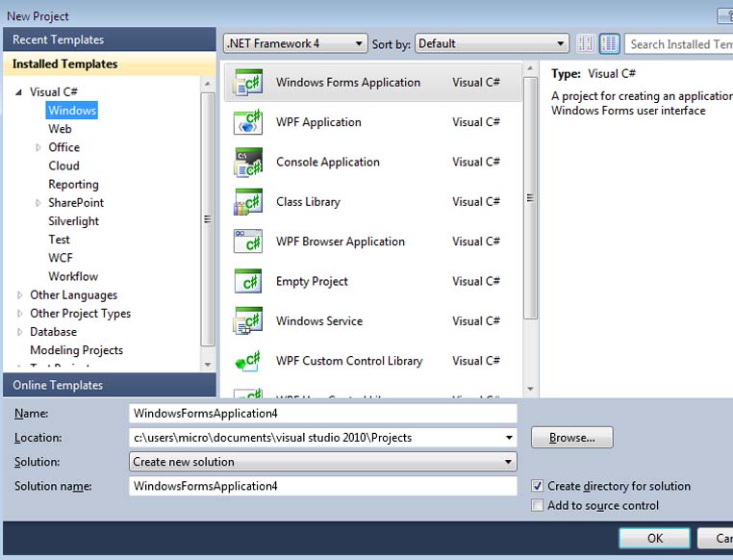Image resolution: width=733 pixels, height=560 pixels.
Task: Select the Class Library template icon
Action: tap(248, 202)
